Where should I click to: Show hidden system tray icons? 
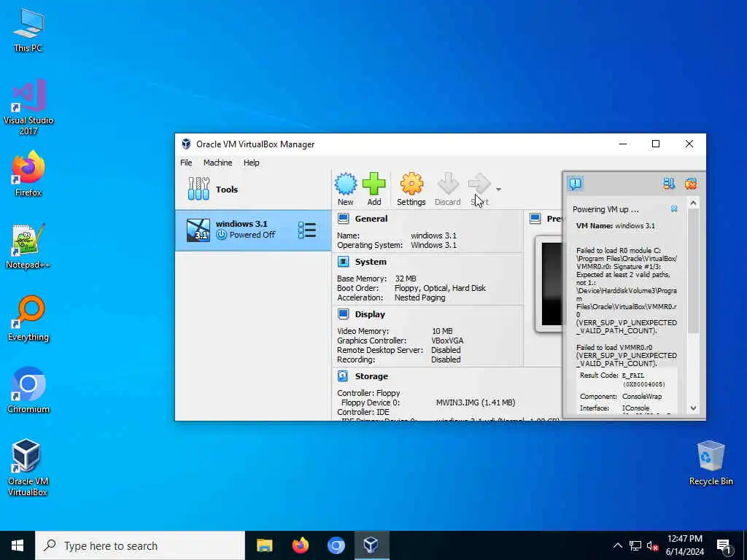[617, 545]
